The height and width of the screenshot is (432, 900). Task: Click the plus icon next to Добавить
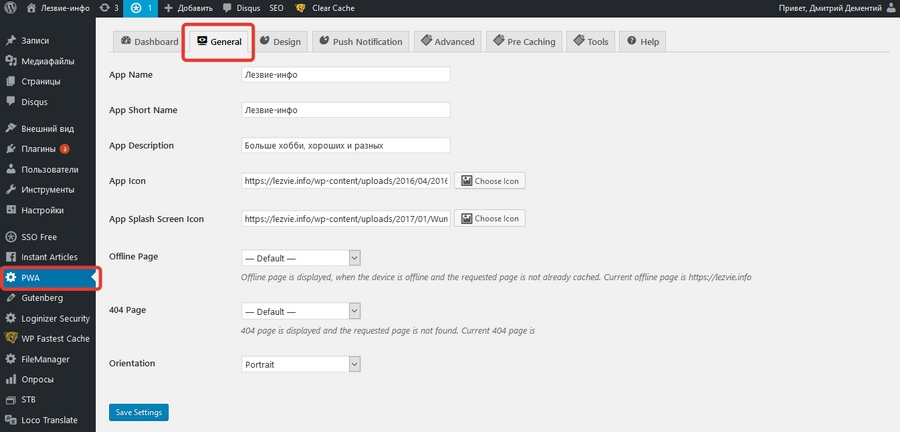pyautogui.click(x=168, y=9)
